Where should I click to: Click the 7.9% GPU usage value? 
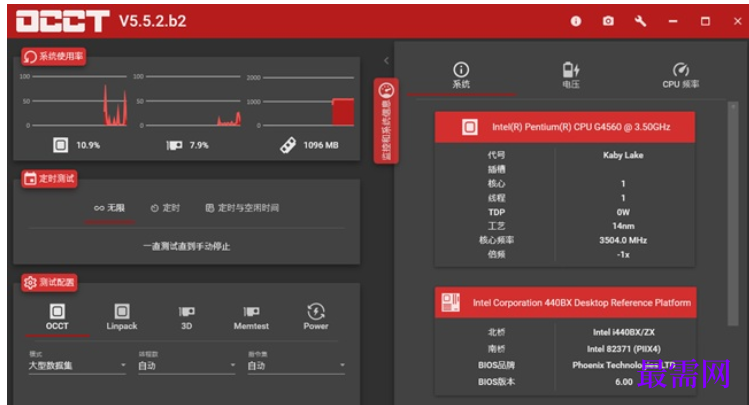coord(199,145)
